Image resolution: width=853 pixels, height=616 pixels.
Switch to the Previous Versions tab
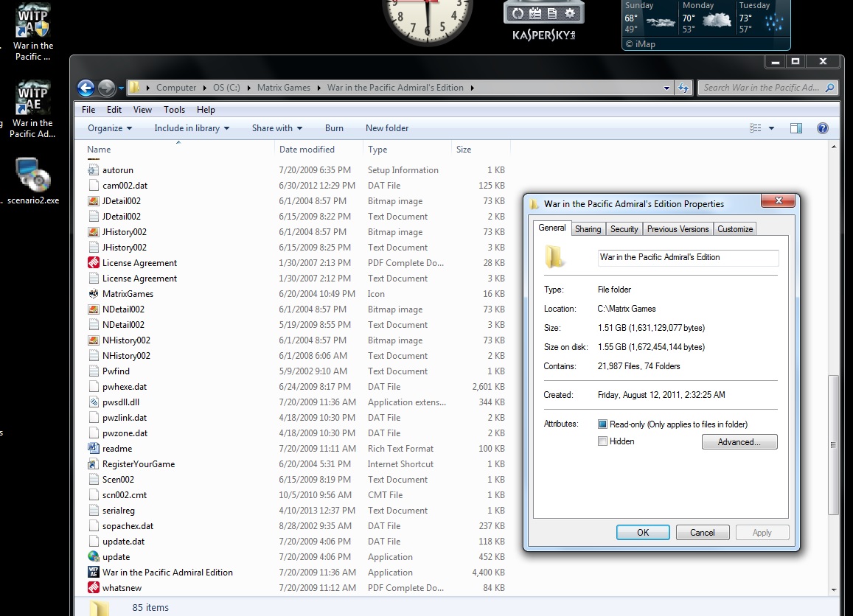(678, 229)
